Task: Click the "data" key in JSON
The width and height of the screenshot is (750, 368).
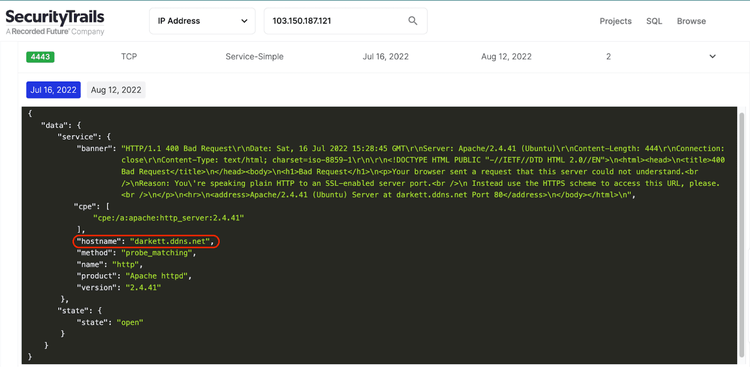Action: pos(54,125)
